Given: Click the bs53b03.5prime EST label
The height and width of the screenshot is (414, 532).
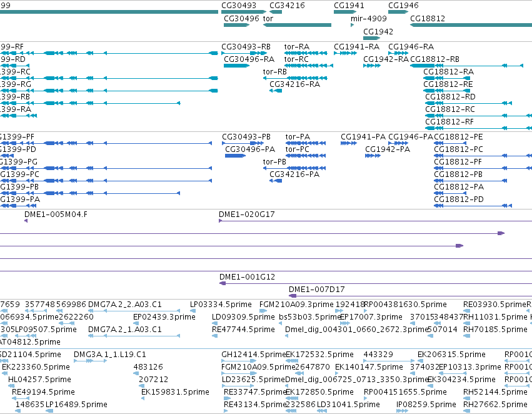Looking at the screenshot, I should click(310, 317).
